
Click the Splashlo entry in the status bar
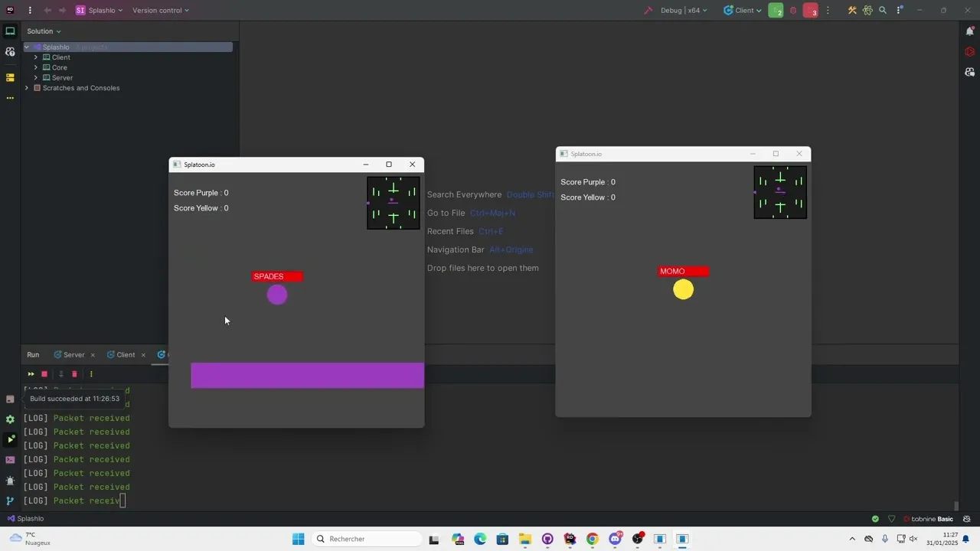click(x=26, y=519)
